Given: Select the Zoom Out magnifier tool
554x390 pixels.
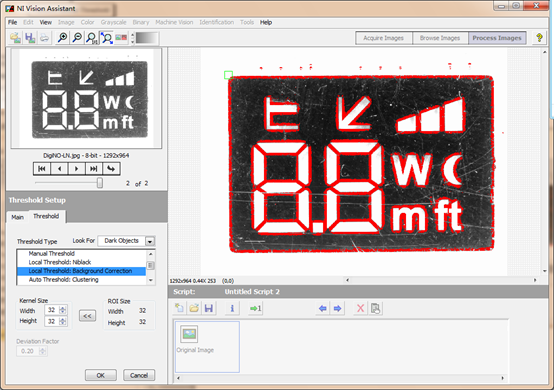Looking at the screenshot, I should pos(77,38).
